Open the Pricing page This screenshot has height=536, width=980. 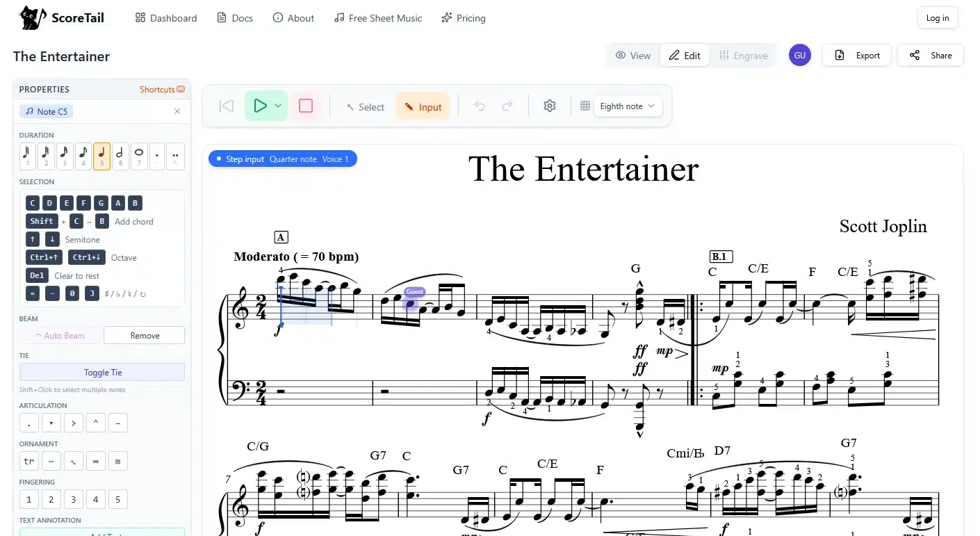(464, 18)
